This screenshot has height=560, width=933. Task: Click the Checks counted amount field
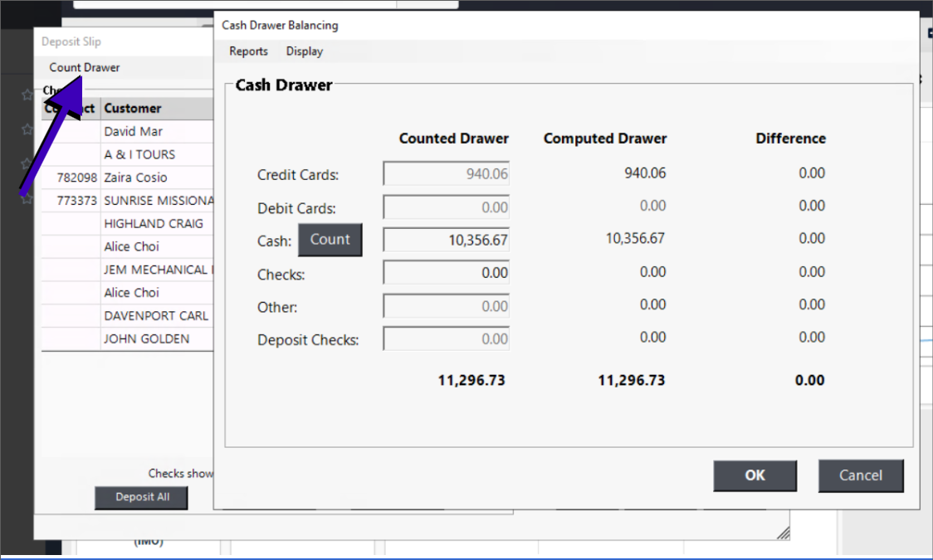coord(447,273)
